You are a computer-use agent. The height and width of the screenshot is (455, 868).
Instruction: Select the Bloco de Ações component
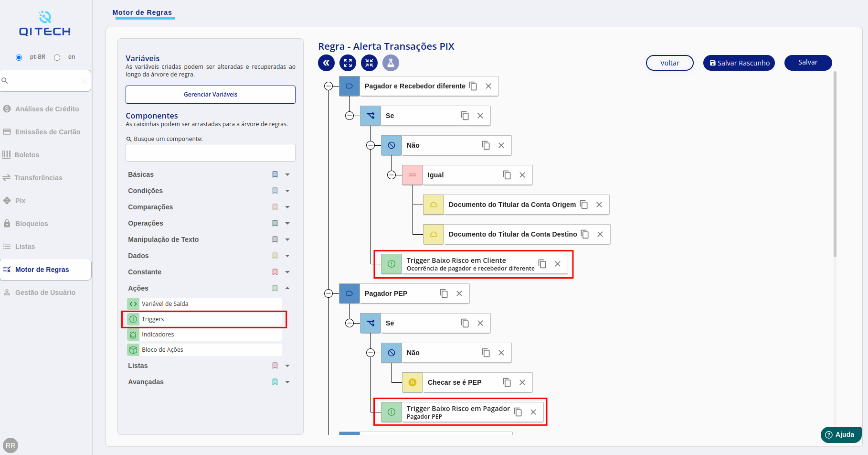[x=204, y=350]
